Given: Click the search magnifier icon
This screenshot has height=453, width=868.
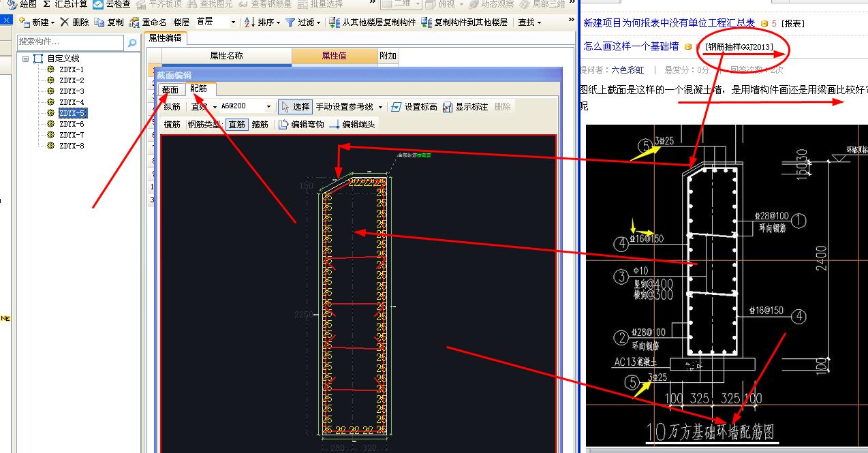Looking at the screenshot, I should pos(132,43).
